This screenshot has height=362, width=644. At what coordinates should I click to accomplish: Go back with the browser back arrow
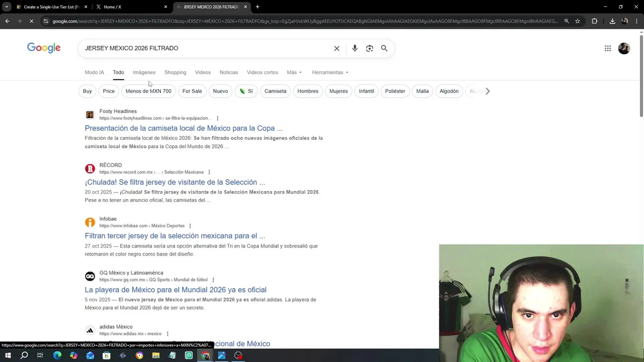coord(7,21)
